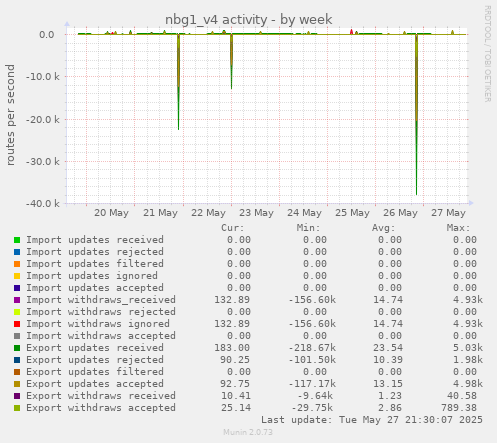Click the 'Export withdraws received' legend label
Image resolution: width=497 pixels, height=443 pixels.
pos(101,396)
